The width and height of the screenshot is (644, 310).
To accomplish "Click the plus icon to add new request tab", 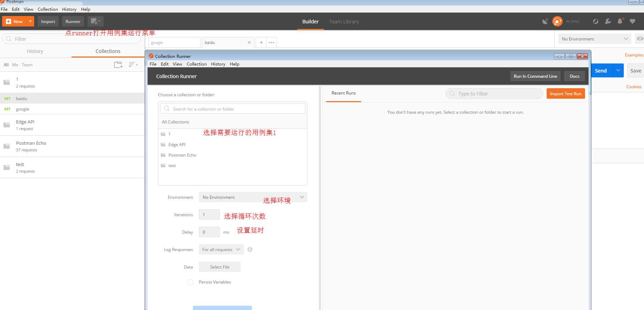I will tap(261, 43).
